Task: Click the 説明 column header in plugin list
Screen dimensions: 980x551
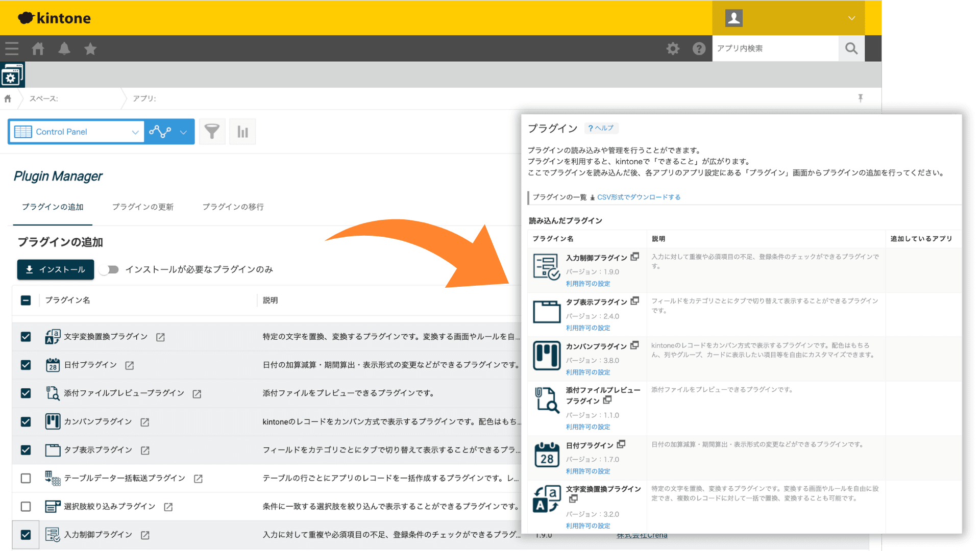Action: [270, 300]
